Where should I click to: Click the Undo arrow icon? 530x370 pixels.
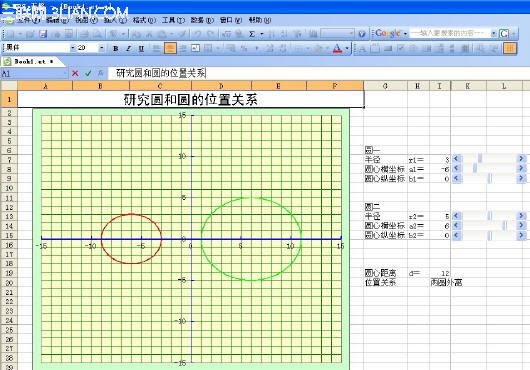197,34
